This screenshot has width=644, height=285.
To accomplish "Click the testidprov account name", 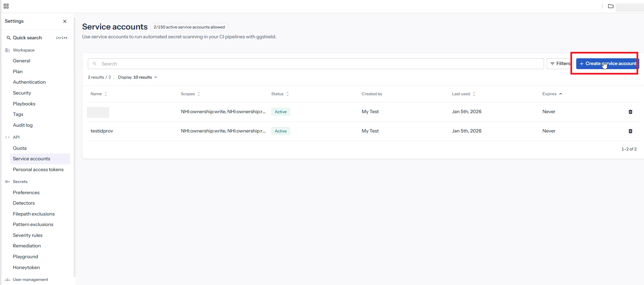I will pos(102,131).
